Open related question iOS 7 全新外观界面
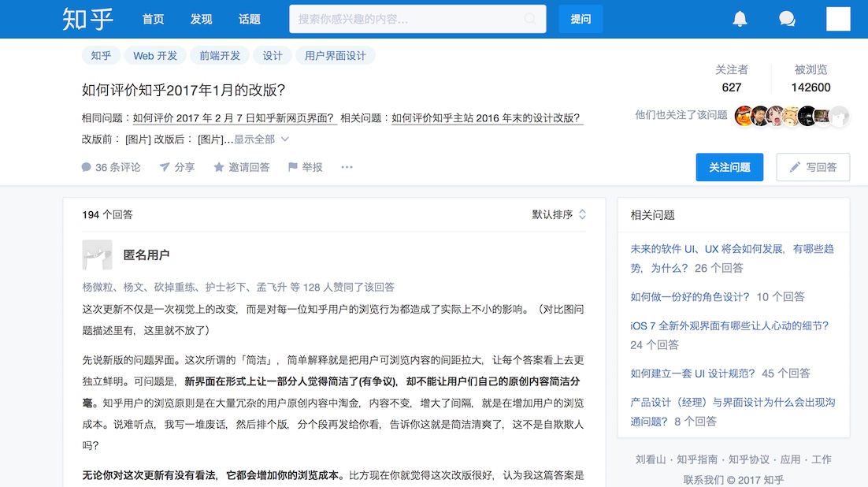Image resolution: width=868 pixels, height=487 pixels. 729,325
